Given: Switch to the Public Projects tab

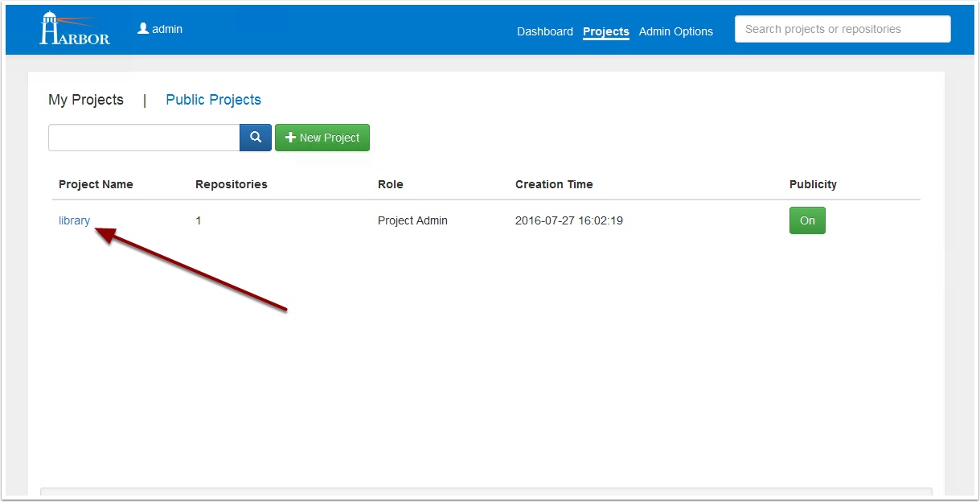Looking at the screenshot, I should pos(213,100).
